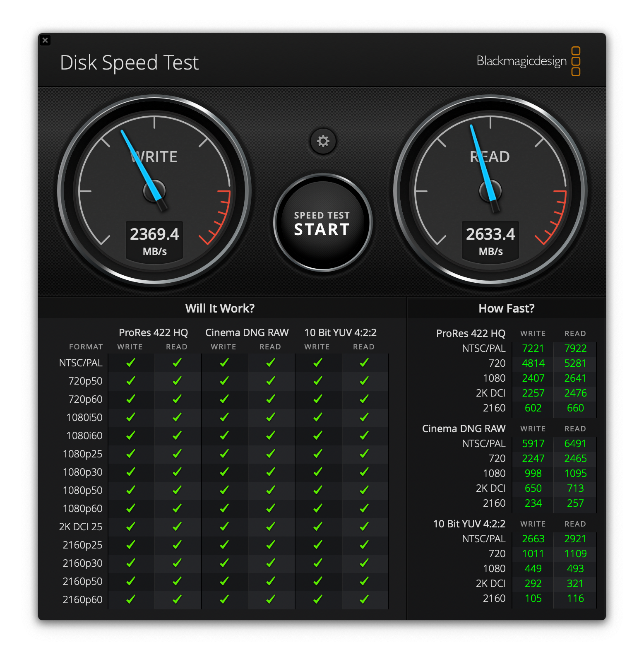
Task: Click 1080i50 Cinema DNG read checkmark
Action: 271,417
